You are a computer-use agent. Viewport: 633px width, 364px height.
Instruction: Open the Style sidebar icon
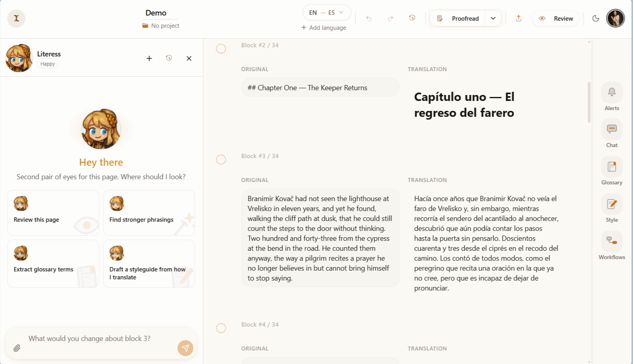(x=612, y=204)
